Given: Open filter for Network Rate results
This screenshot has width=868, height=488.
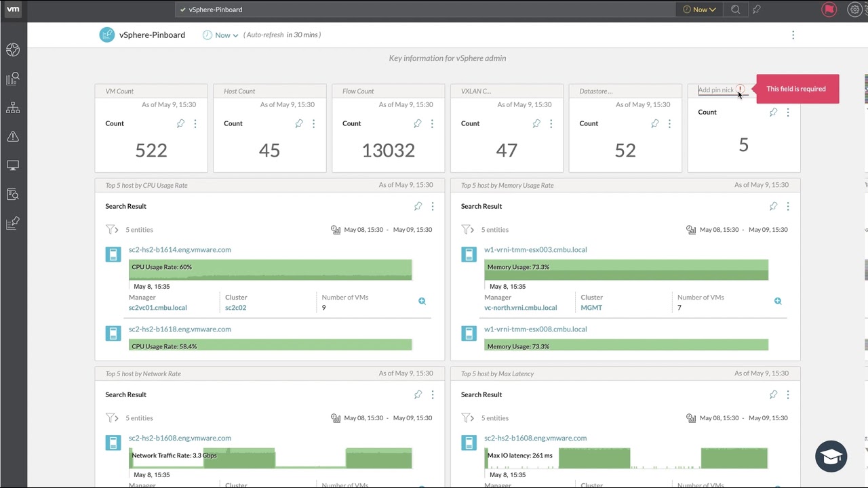Looking at the screenshot, I should (111, 418).
